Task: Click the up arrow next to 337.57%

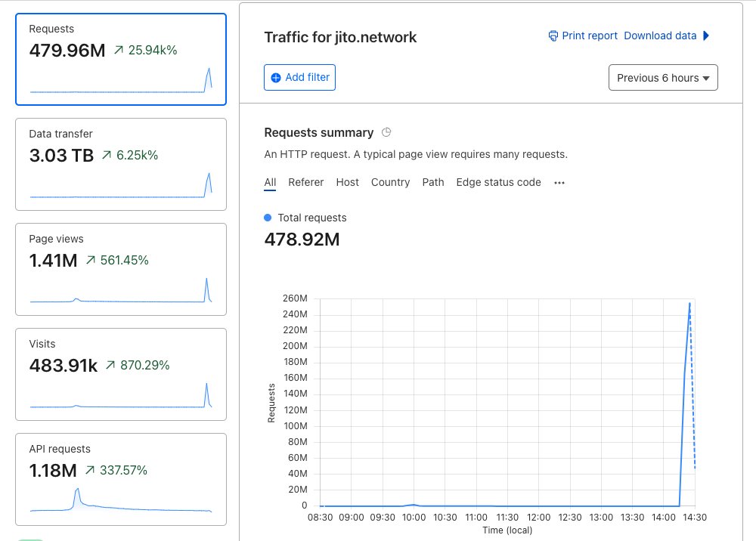Action: point(90,470)
